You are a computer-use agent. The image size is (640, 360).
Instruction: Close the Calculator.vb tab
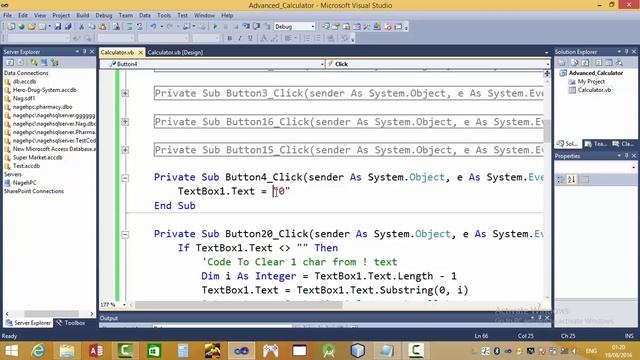140,53
